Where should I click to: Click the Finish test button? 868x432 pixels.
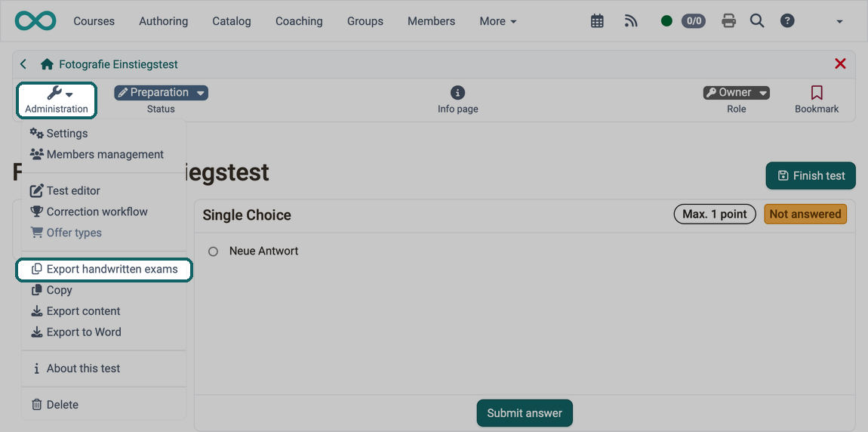pyautogui.click(x=811, y=175)
